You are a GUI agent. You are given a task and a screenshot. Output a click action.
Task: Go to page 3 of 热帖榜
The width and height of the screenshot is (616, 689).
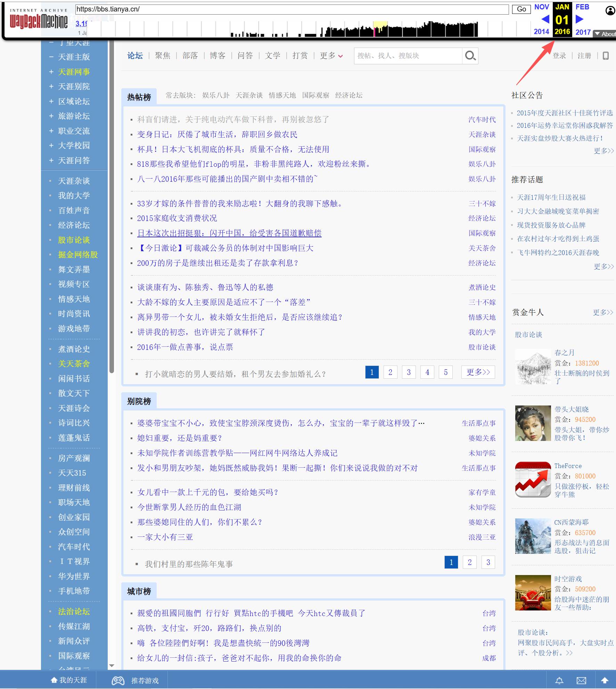[x=409, y=372]
